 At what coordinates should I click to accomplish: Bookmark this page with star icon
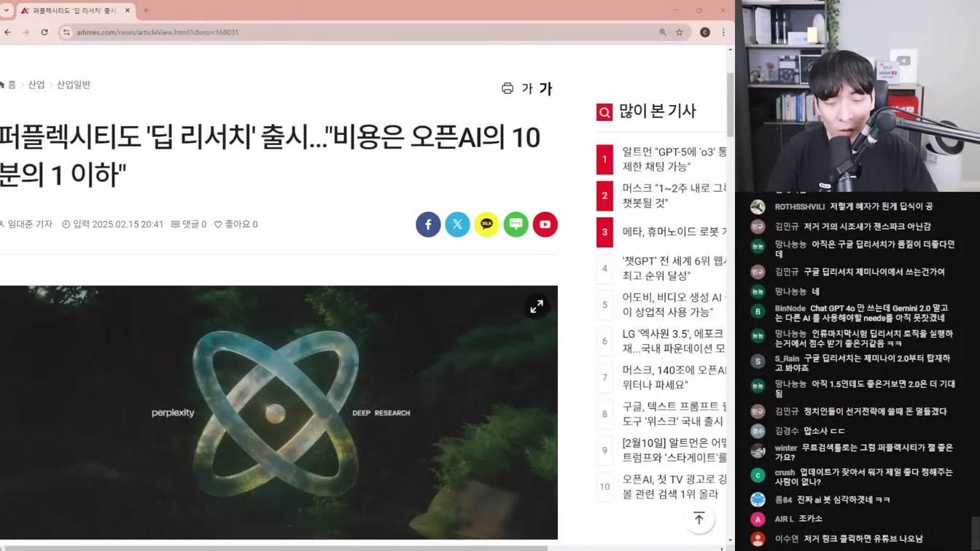coord(680,32)
